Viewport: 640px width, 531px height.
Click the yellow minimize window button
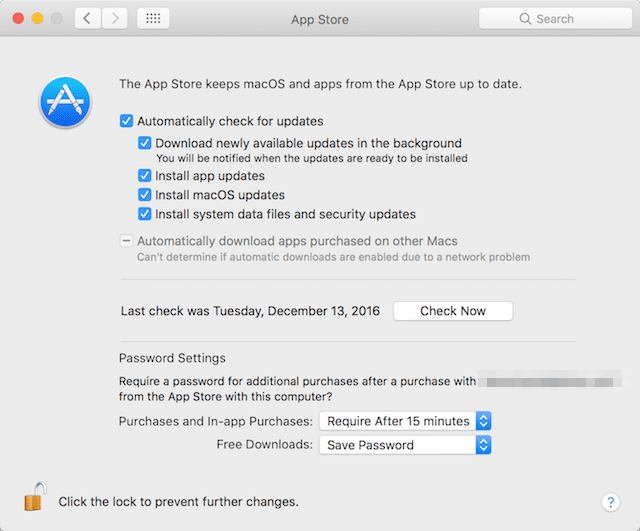coord(37,19)
